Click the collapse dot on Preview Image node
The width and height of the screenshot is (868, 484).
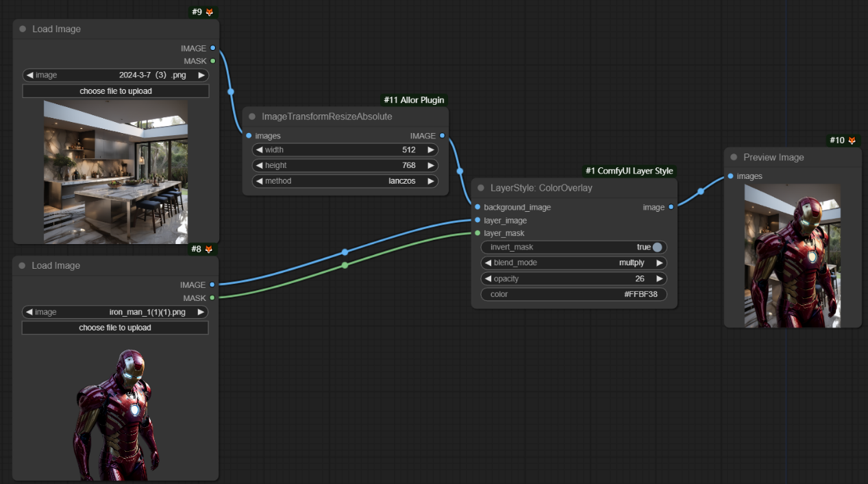[x=734, y=157]
